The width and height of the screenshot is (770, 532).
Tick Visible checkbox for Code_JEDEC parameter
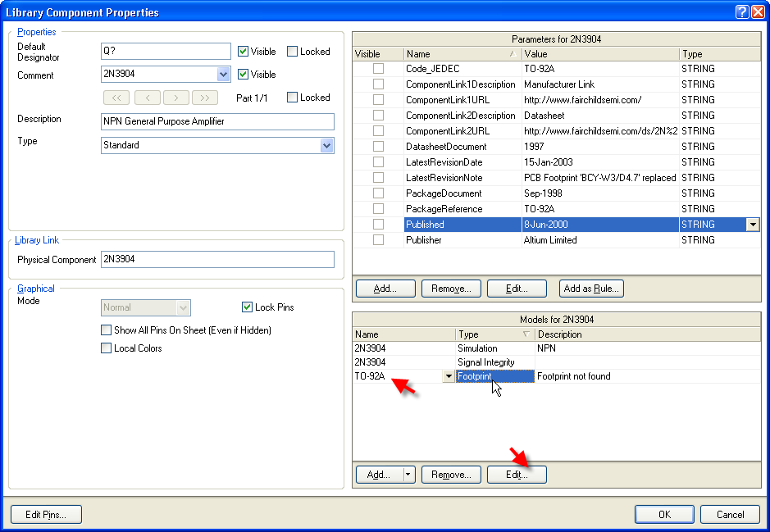click(378, 69)
